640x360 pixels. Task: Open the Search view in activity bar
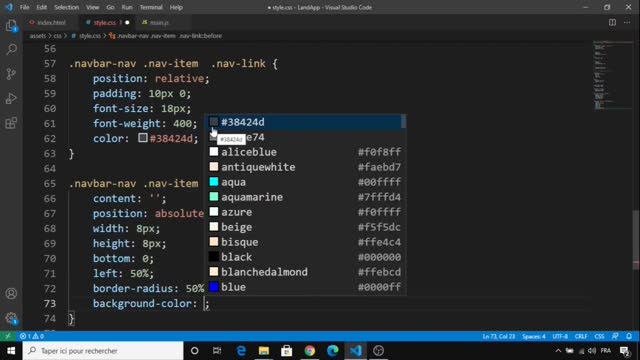[11, 50]
